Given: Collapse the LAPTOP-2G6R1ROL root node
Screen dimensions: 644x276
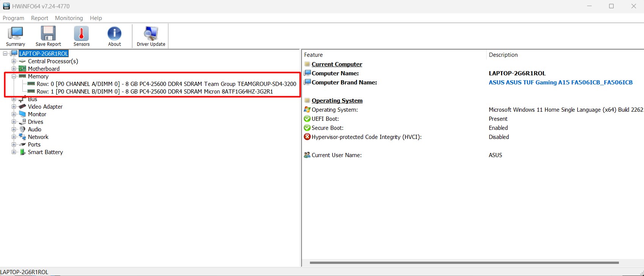Looking at the screenshot, I should click(5, 53).
